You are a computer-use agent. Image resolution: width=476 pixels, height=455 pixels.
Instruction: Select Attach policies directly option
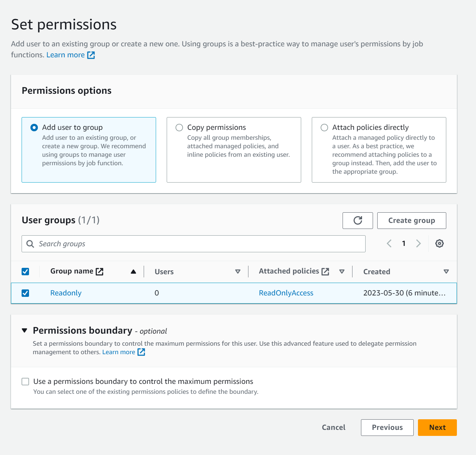(x=324, y=127)
